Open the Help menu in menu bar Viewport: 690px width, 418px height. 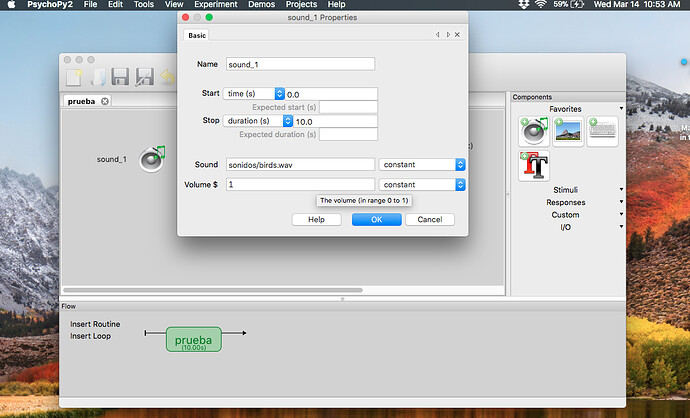336,4
